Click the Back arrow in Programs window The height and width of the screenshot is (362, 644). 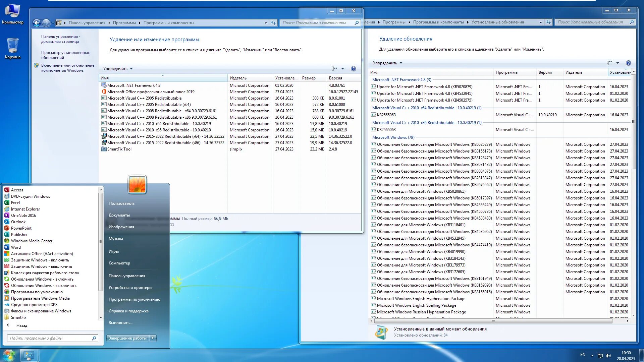click(37, 23)
